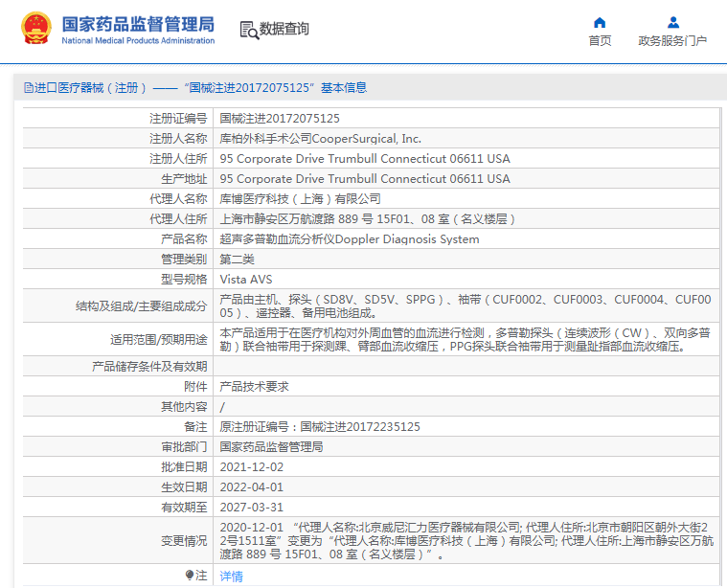
Task: Select approval date 2021-12-02
Action: [251, 467]
